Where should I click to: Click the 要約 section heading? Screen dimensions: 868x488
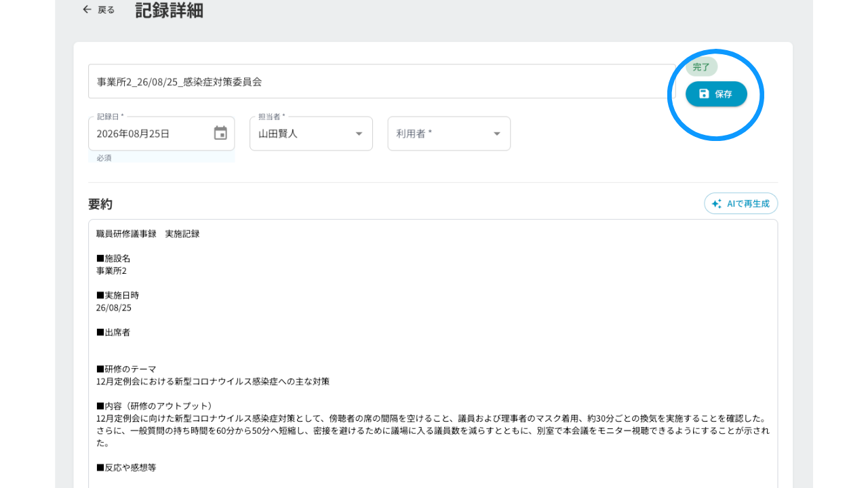click(x=100, y=204)
